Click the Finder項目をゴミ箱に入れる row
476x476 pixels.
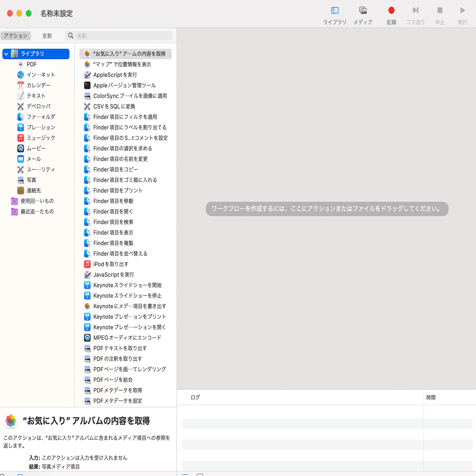[x=126, y=180]
